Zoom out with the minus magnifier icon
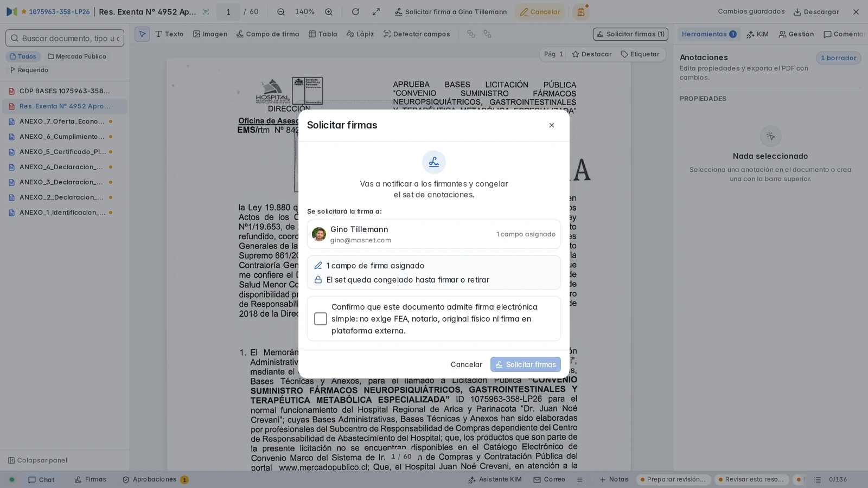The width and height of the screenshot is (868, 488). [x=281, y=12]
